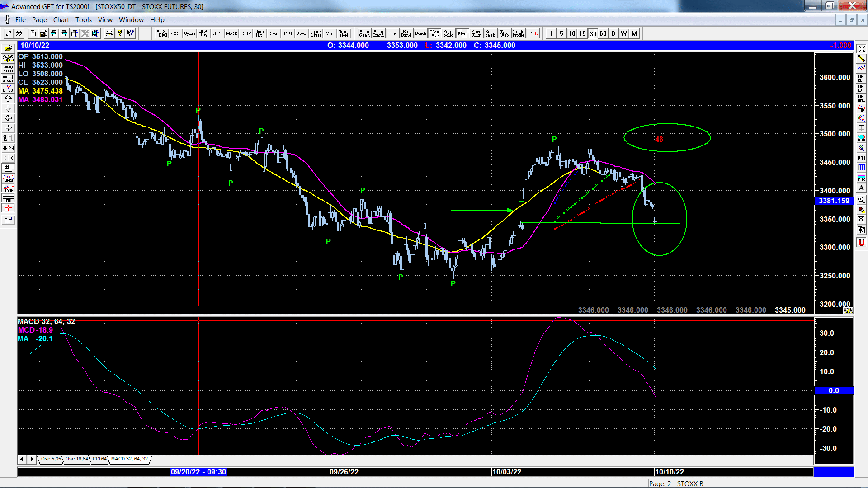The image size is (868, 488).
Task: Open the Tools menu
Action: coord(83,20)
